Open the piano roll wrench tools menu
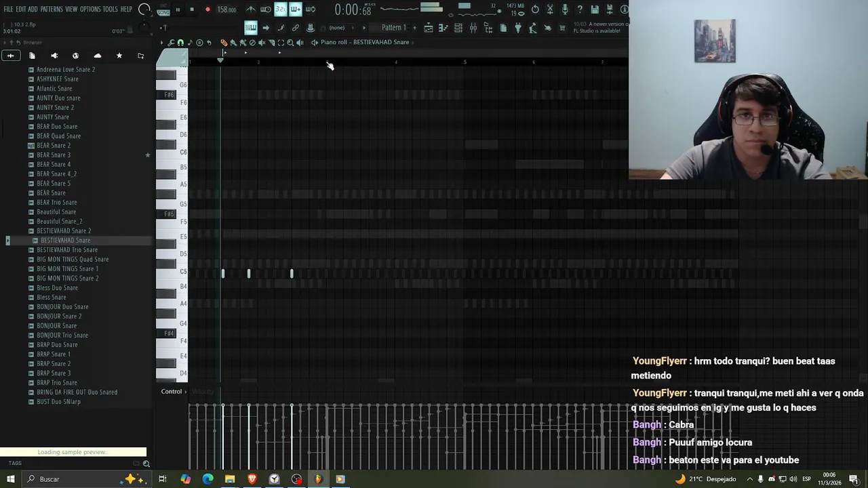Screen dimensions: 868x488 coord(171,42)
